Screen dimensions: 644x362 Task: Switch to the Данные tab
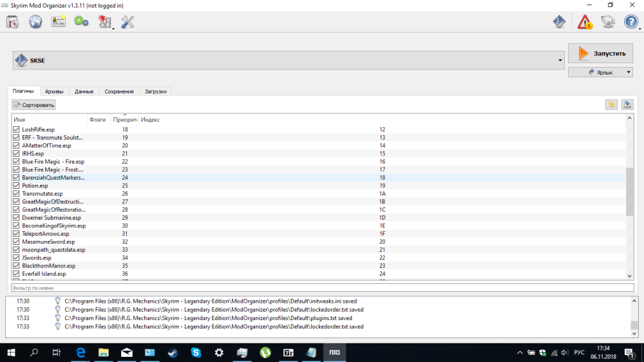click(84, 91)
